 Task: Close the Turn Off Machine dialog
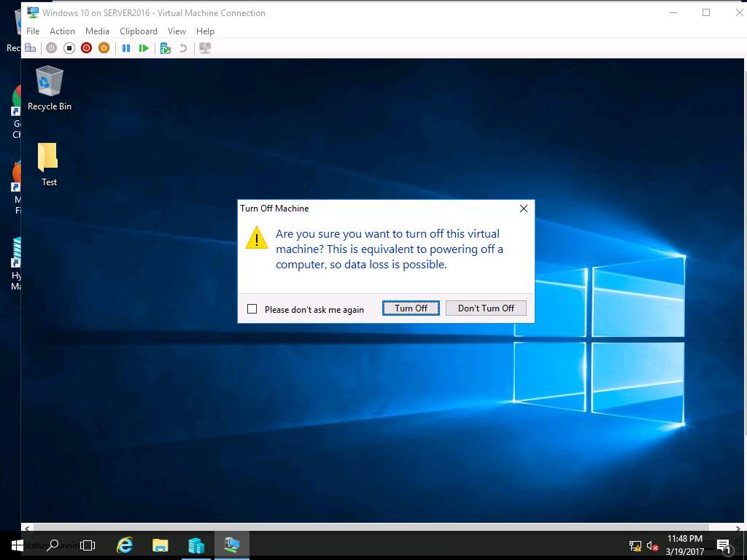click(x=524, y=209)
